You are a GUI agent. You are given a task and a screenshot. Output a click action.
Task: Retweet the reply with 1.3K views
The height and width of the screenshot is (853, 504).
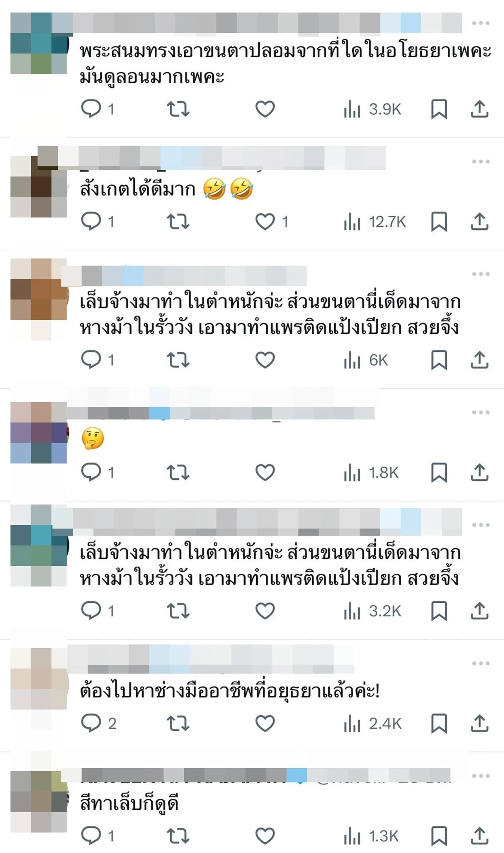coord(178,836)
